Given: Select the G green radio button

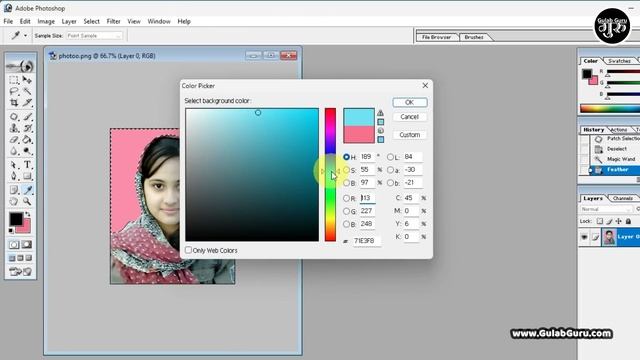Looking at the screenshot, I should [346, 211].
